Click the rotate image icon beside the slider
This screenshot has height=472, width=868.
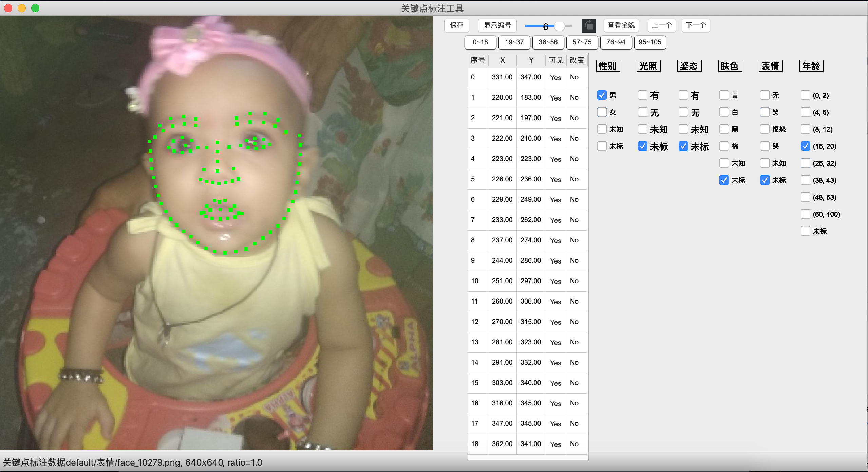click(589, 25)
